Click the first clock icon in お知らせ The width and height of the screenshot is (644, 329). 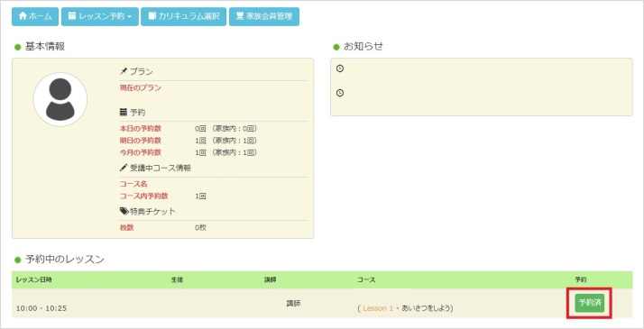(340, 69)
